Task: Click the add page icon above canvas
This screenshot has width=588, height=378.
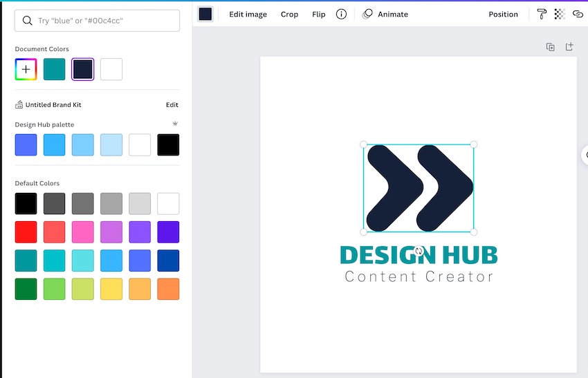Action: click(x=569, y=46)
